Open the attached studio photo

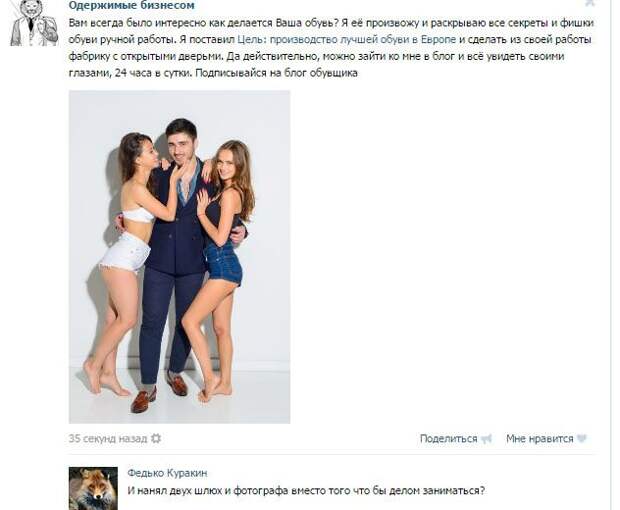click(x=180, y=257)
